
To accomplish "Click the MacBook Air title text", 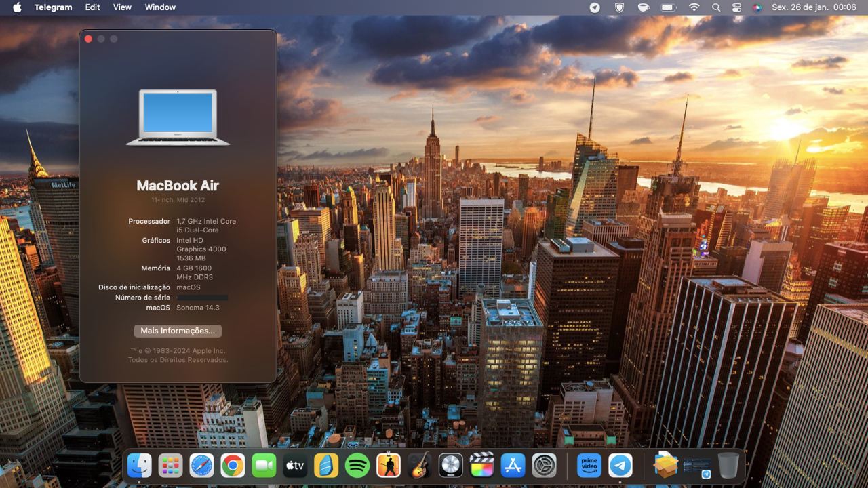I will point(178,186).
